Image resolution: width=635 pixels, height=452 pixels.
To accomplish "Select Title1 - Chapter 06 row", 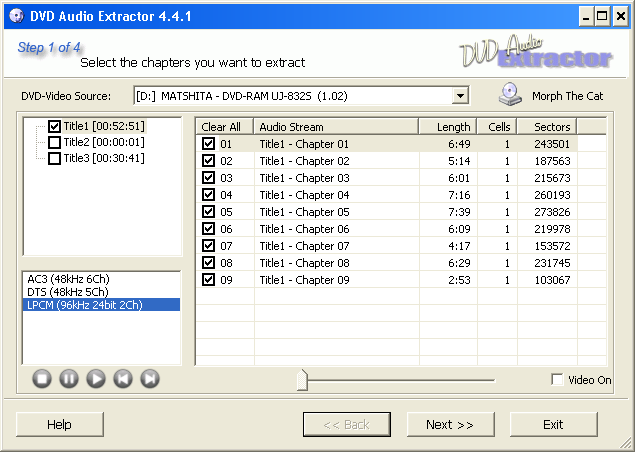I will 387,229.
